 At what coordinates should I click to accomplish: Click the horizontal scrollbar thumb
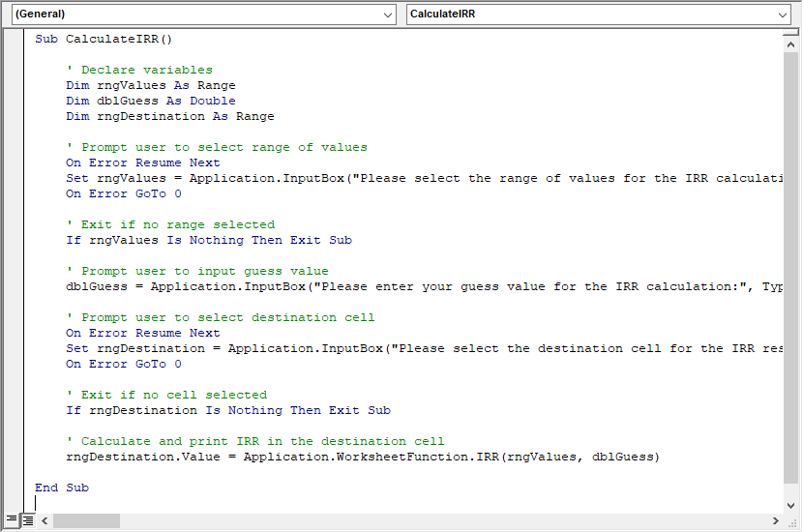tap(86, 520)
